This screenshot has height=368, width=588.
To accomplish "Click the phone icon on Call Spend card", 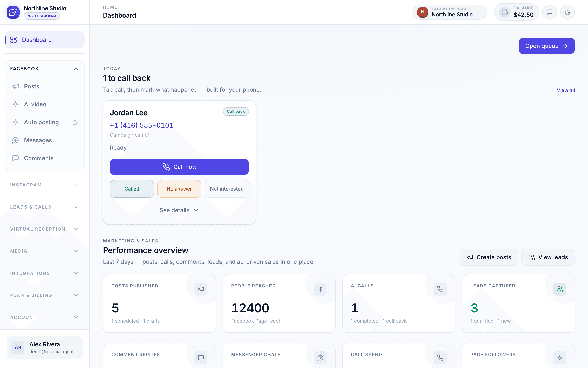I will [x=440, y=358].
